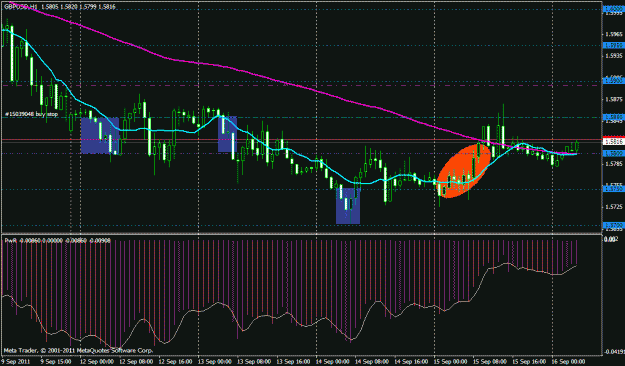Viewport: 625px width, 366px height.
Task: Click the 15 Sep 00:00 time label
Action: pos(451,361)
